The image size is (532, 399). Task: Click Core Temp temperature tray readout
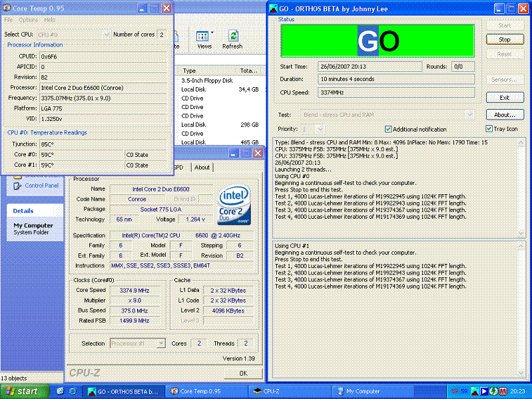pyautogui.click(x=459, y=391)
